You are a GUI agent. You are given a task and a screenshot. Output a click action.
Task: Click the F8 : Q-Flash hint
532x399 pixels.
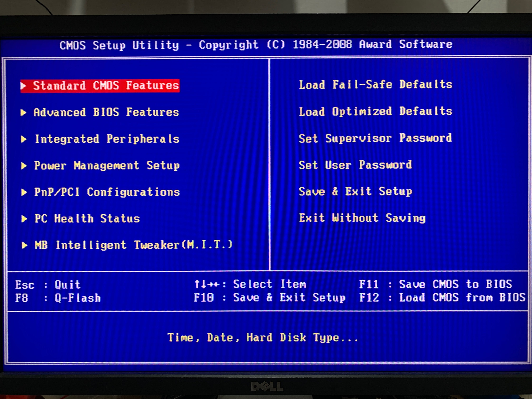(58, 298)
